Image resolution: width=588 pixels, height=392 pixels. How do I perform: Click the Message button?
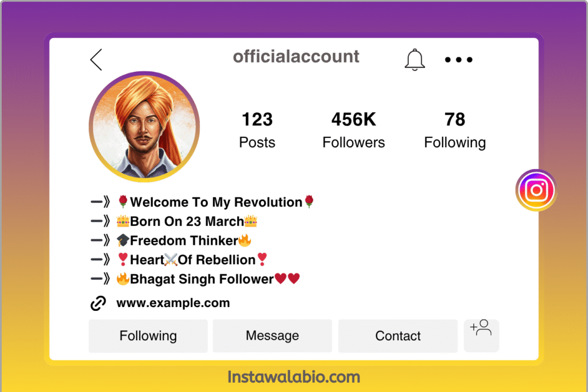click(272, 336)
